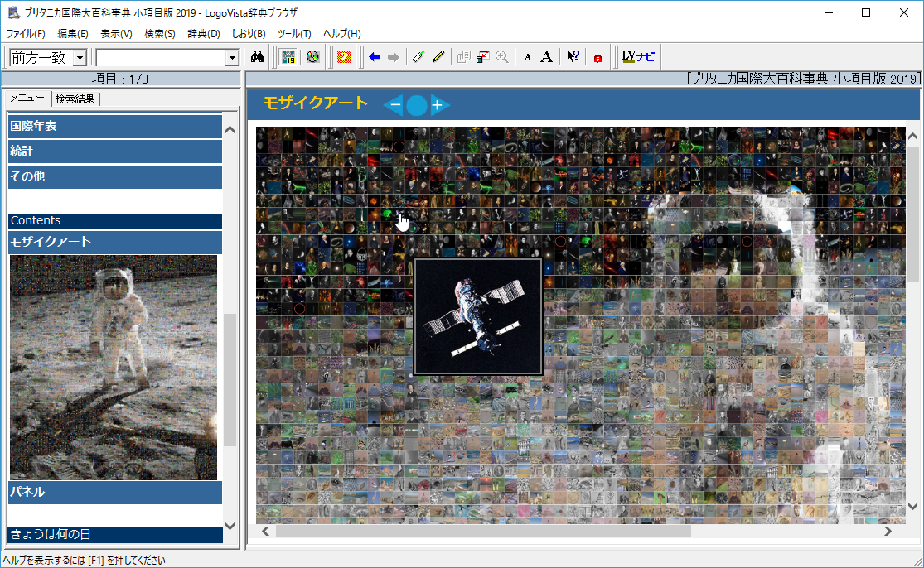The width and height of the screenshot is (924, 568).
Task: Zoom out mosaic with minus arrow
Action: click(394, 105)
